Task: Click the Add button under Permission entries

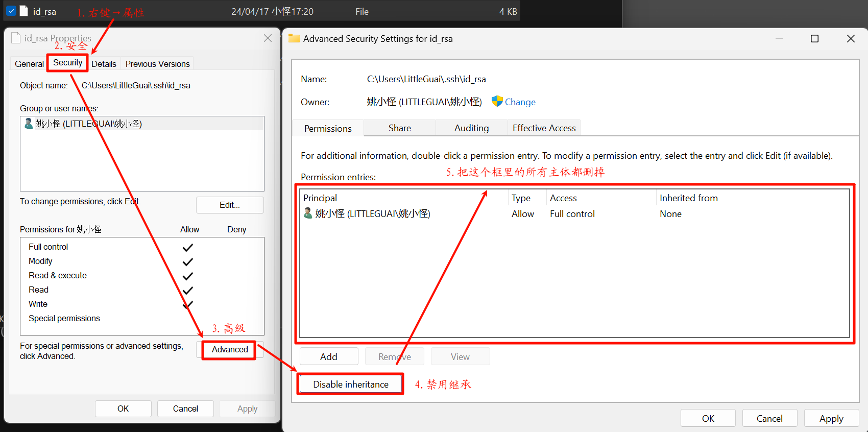Action: 328,356
